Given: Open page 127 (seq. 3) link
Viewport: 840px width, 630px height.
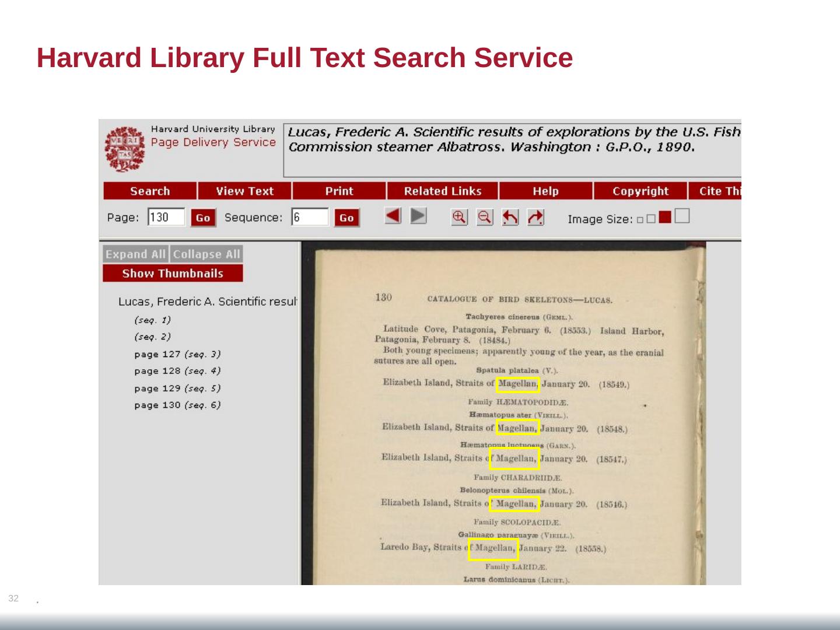Looking at the screenshot, I should tap(177, 354).
